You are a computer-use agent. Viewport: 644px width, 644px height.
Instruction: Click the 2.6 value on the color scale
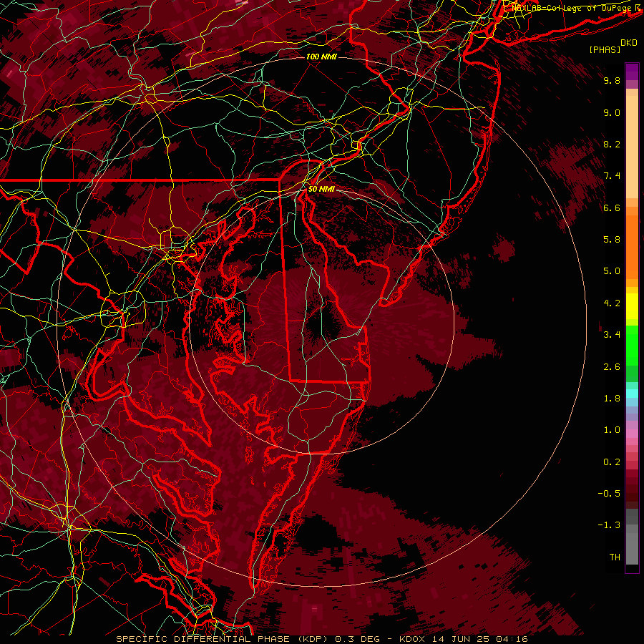coord(612,367)
